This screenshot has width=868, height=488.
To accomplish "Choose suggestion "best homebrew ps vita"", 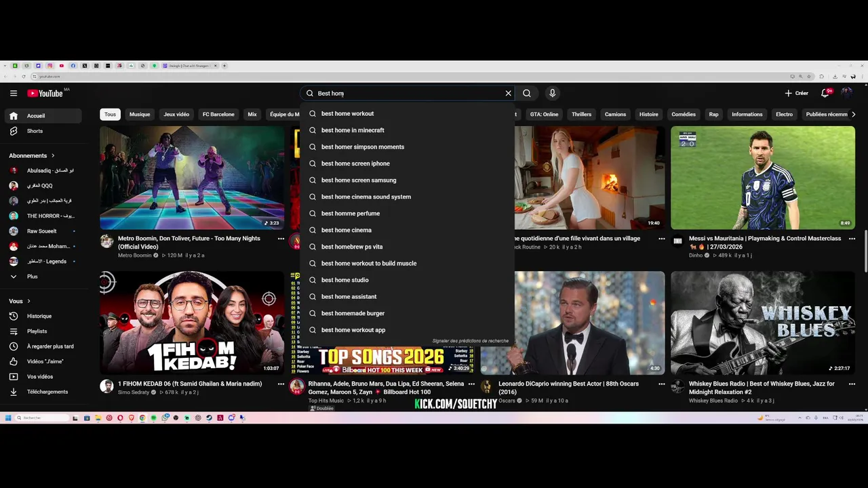I will 408,247.
